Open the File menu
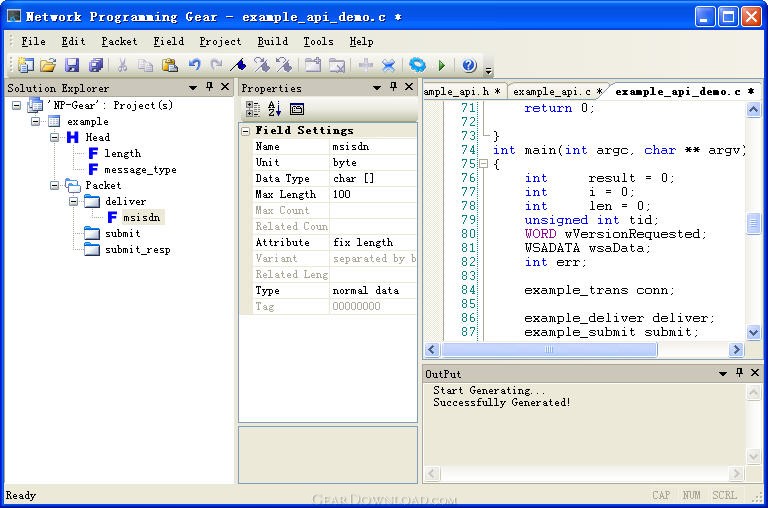The height and width of the screenshot is (508, 768). (33, 42)
